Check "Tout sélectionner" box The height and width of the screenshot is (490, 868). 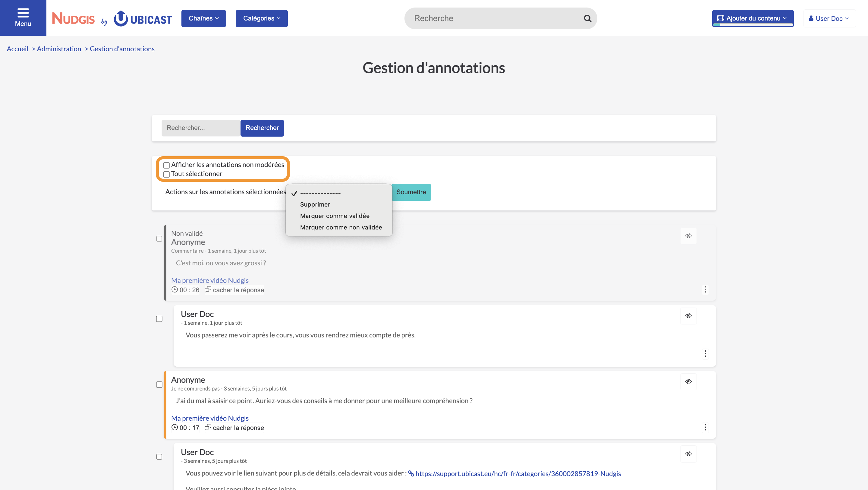click(166, 174)
